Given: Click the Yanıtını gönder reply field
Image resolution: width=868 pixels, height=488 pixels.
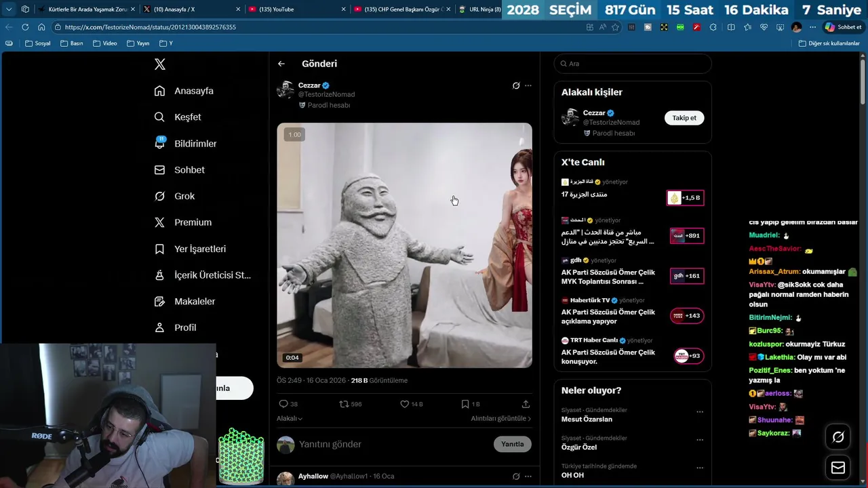Looking at the screenshot, I should 393,444.
